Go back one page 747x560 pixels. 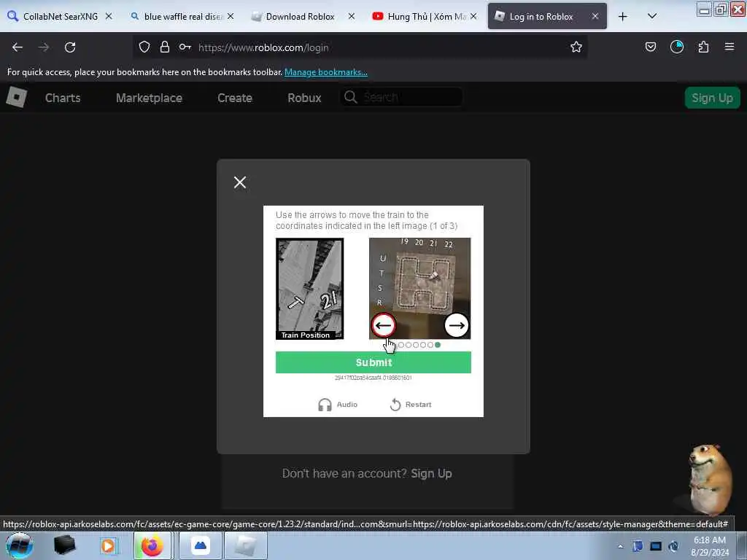click(x=18, y=47)
